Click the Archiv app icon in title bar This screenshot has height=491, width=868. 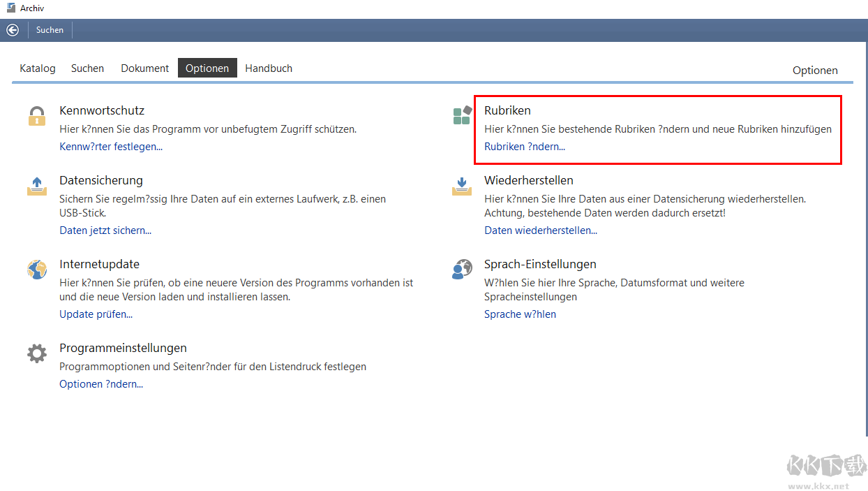pos(10,8)
